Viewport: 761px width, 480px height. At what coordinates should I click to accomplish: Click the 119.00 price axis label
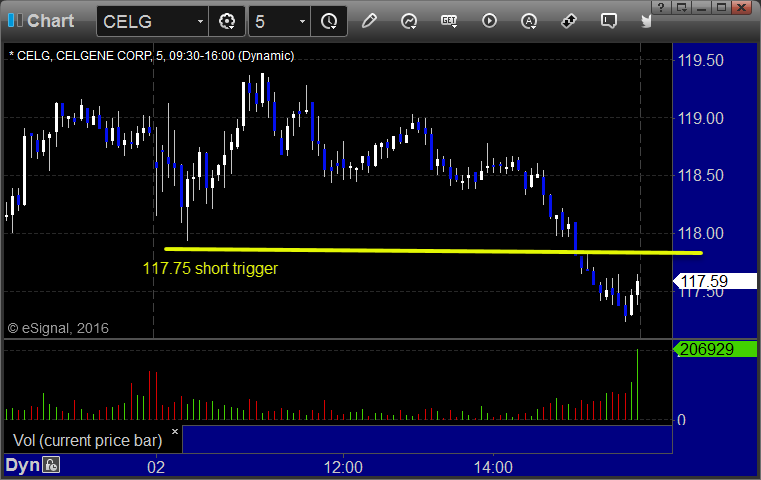[x=700, y=118]
